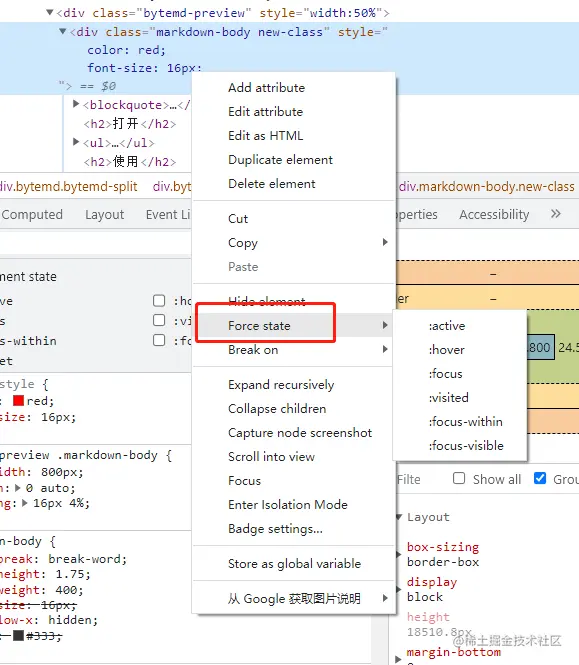Screen dimensions: 579x665
Task: Select div.bytemd.bytemd-split breadcrumb
Action: [x=68, y=187]
